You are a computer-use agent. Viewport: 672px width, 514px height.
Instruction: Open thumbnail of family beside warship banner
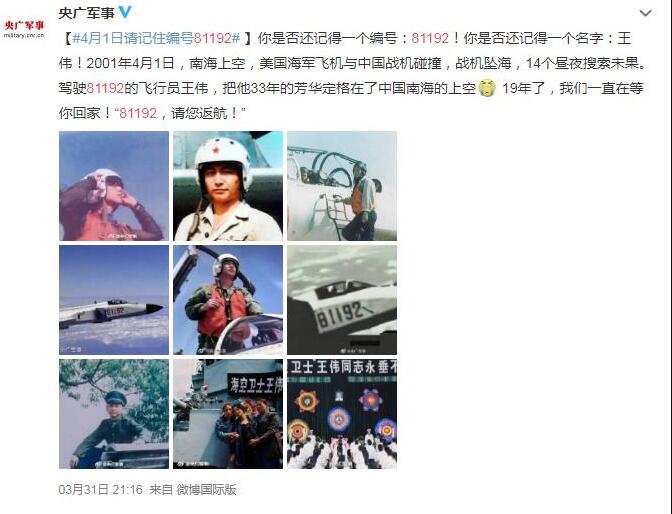click(228, 414)
